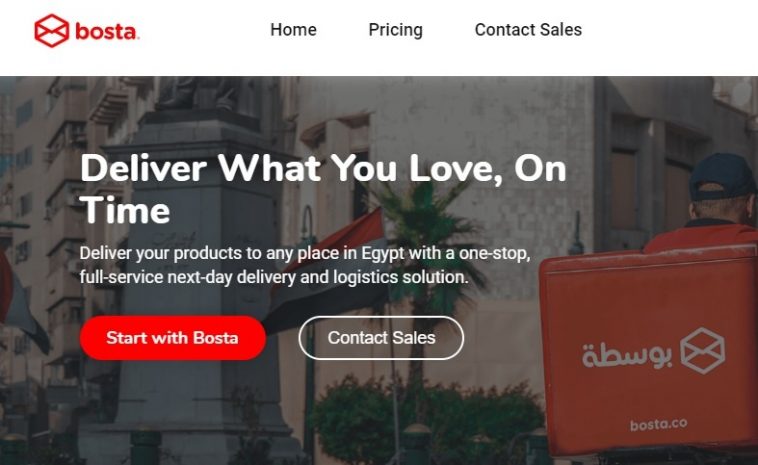Click the Arabic bosta text on delivery bag

[x=627, y=354]
